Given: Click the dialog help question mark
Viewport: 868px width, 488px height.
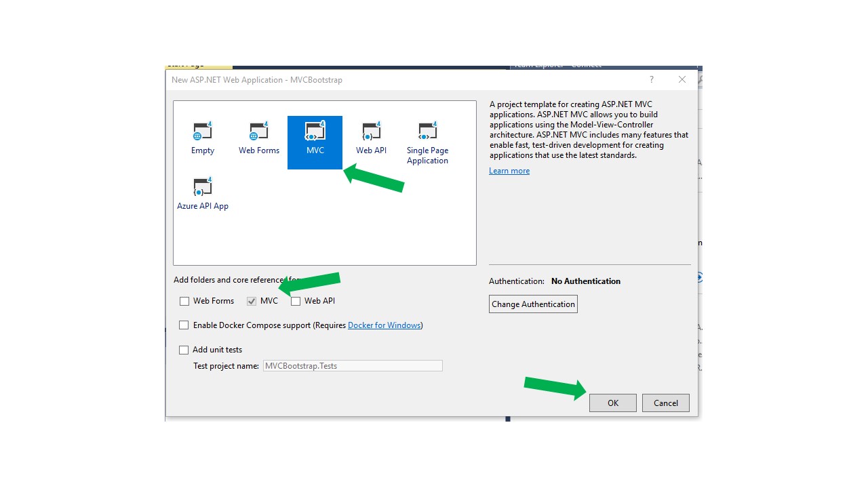Looking at the screenshot, I should 652,80.
